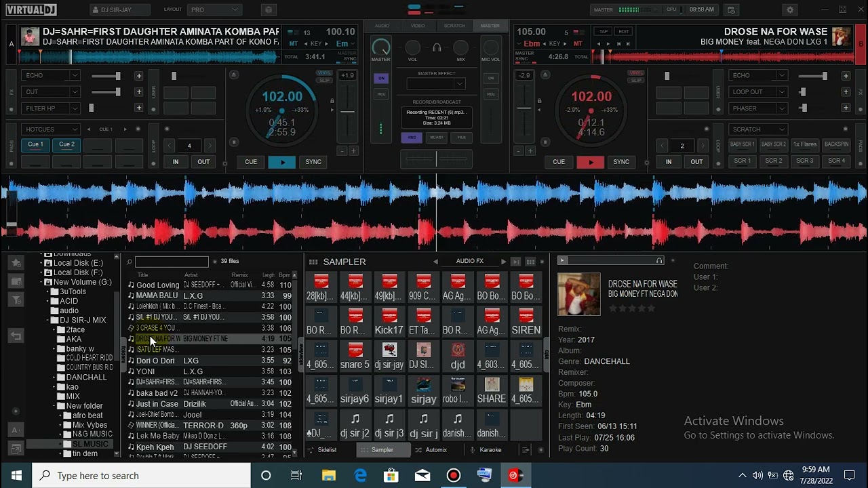Click the sampler grid view icon
Image resolution: width=868 pixels, height=488 pixels.
click(x=530, y=262)
